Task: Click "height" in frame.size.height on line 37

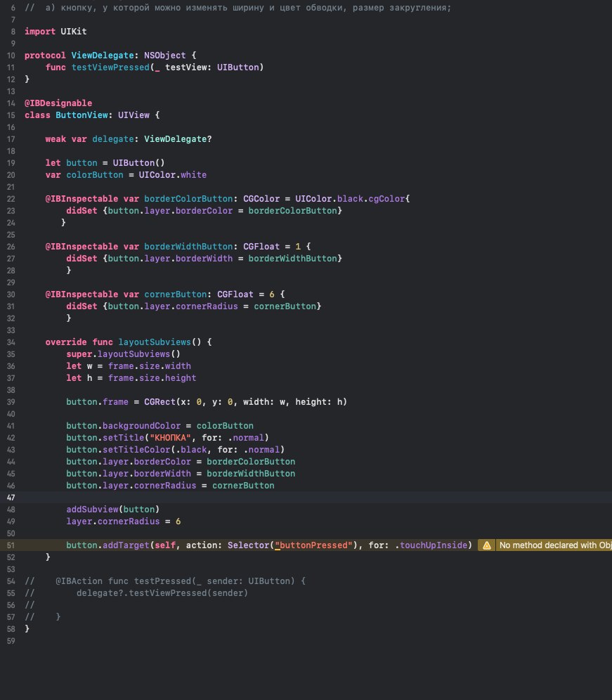Action: [181, 378]
